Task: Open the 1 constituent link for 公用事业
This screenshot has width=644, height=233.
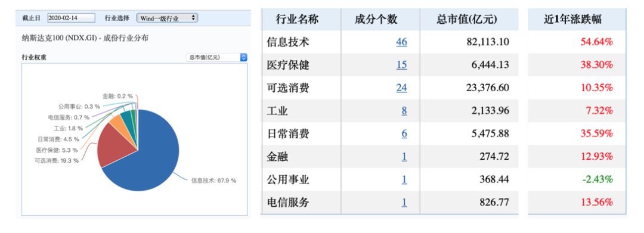Action: [x=404, y=180]
